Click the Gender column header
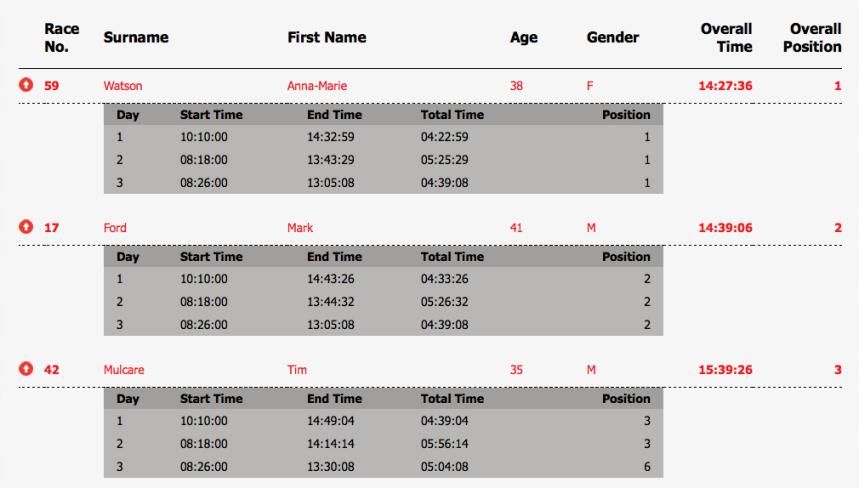 click(x=613, y=38)
